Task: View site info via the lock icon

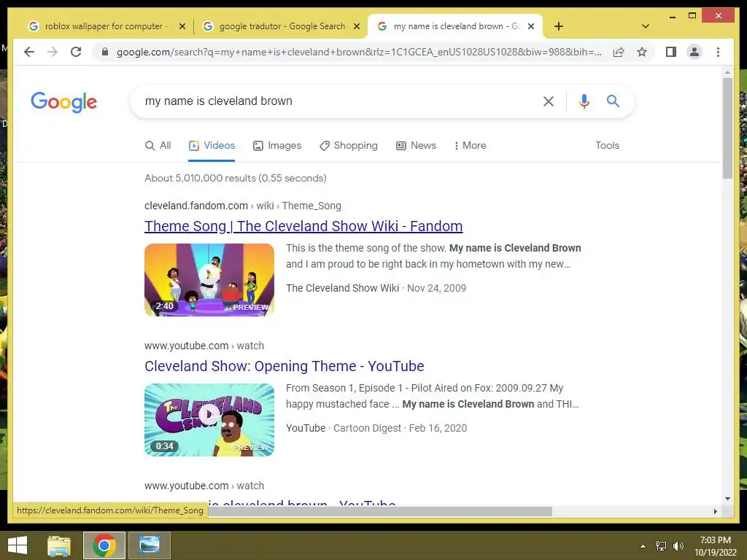Action: point(105,52)
